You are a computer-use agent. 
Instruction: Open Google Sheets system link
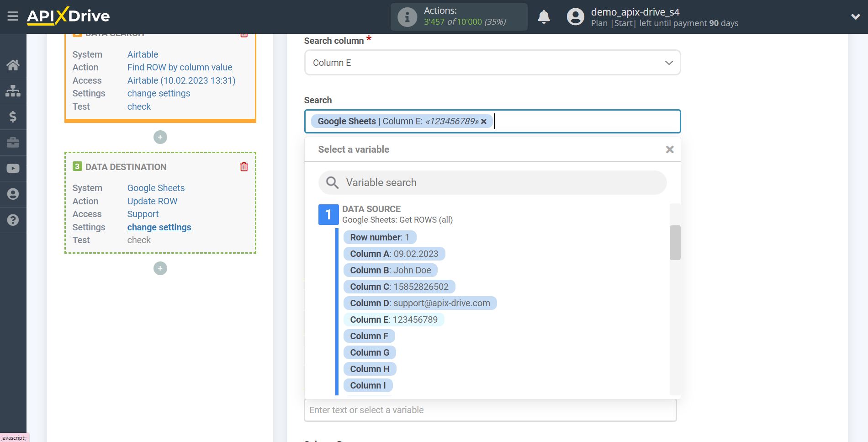tap(156, 188)
